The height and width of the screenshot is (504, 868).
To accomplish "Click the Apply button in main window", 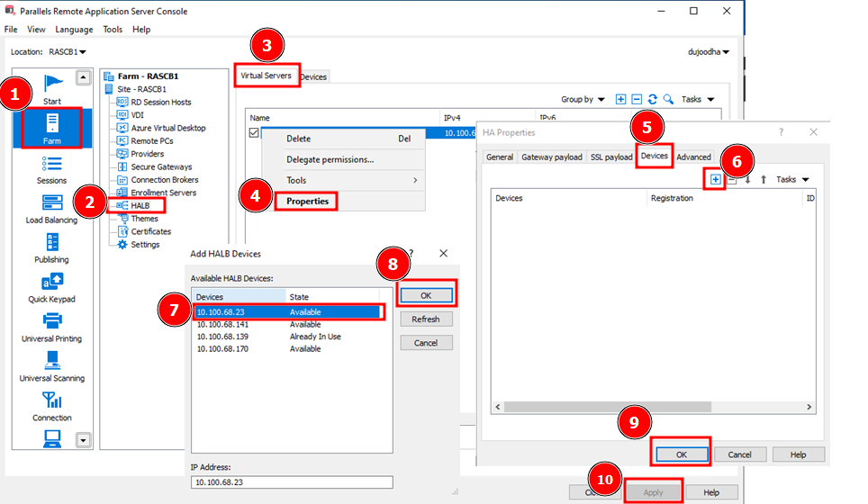I will click(x=653, y=492).
